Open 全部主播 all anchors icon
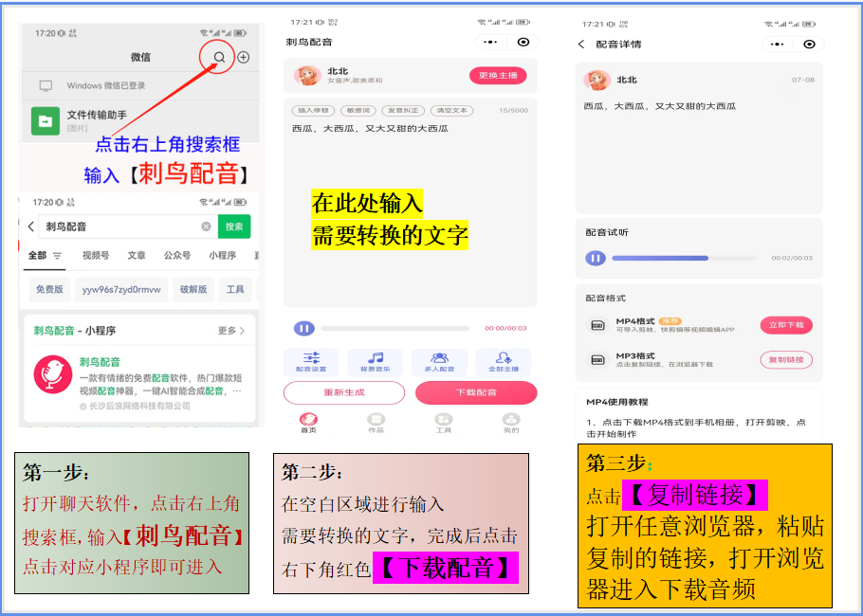The image size is (863, 616). (x=504, y=360)
